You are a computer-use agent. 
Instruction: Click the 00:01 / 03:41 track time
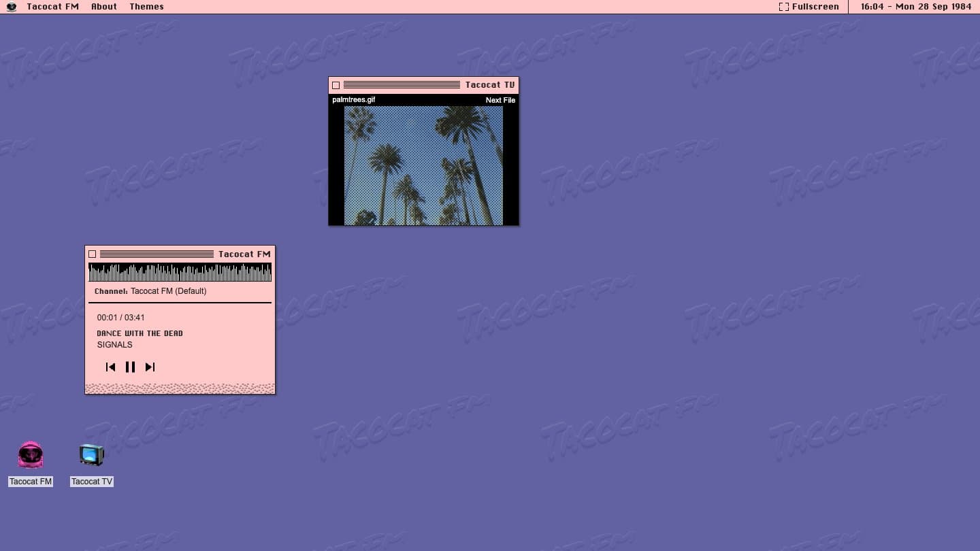tap(120, 318)
